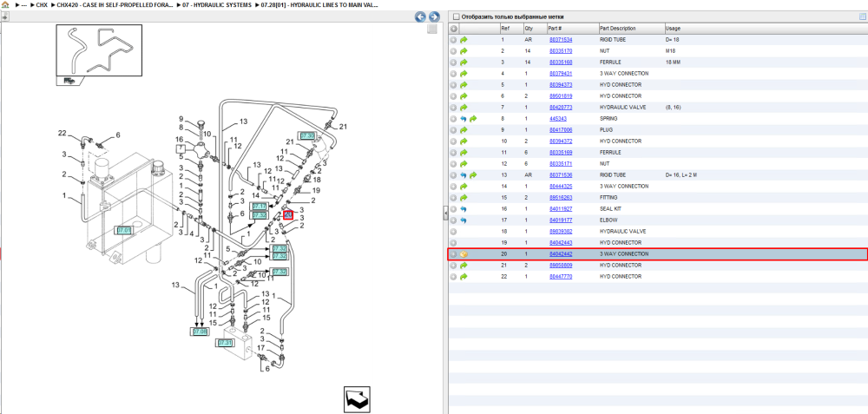The image size is (868, 414).
Task: Open part number link 80371534
Action: click(560, 40)
